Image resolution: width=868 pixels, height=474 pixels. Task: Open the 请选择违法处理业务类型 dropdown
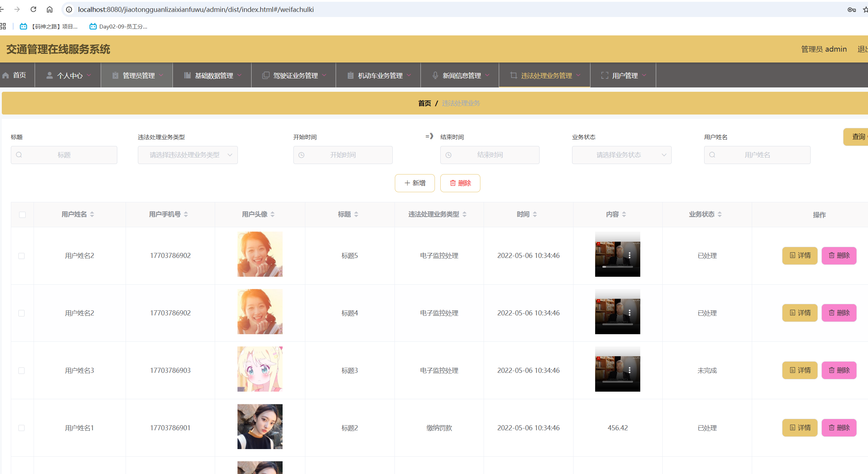click(x=188, y=155)
